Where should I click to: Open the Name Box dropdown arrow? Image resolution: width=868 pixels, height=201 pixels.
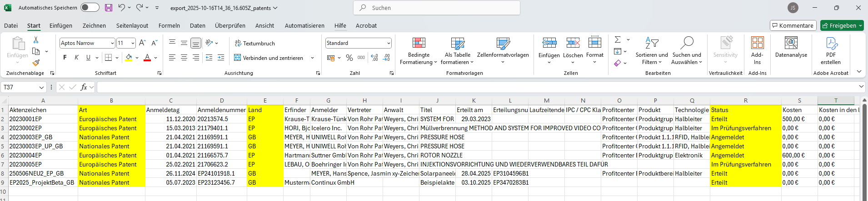coord(42,87)
